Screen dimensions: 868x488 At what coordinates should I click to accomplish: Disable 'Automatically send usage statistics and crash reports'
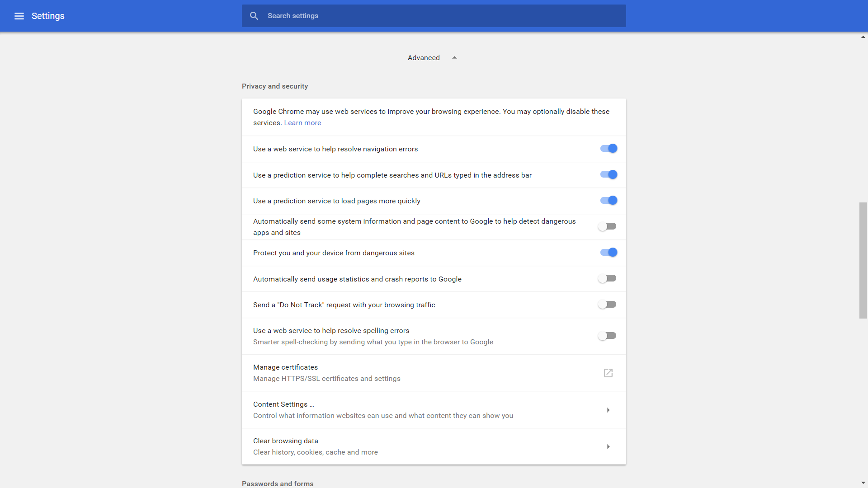click(x=607, y=278)
